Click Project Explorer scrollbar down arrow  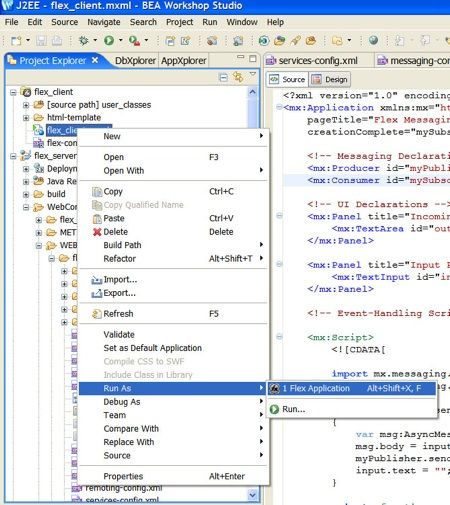pos(253,496)
